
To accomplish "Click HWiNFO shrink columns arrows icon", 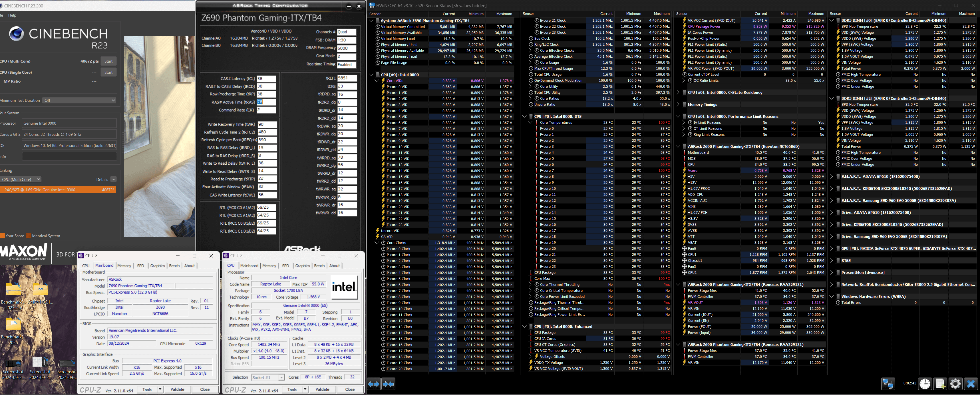I will [388, 384].
